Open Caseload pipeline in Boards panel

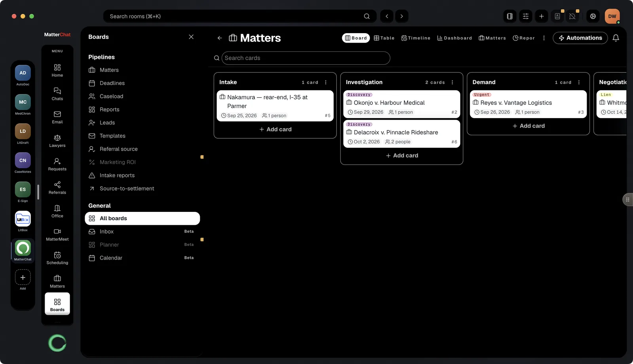point(142,96)
